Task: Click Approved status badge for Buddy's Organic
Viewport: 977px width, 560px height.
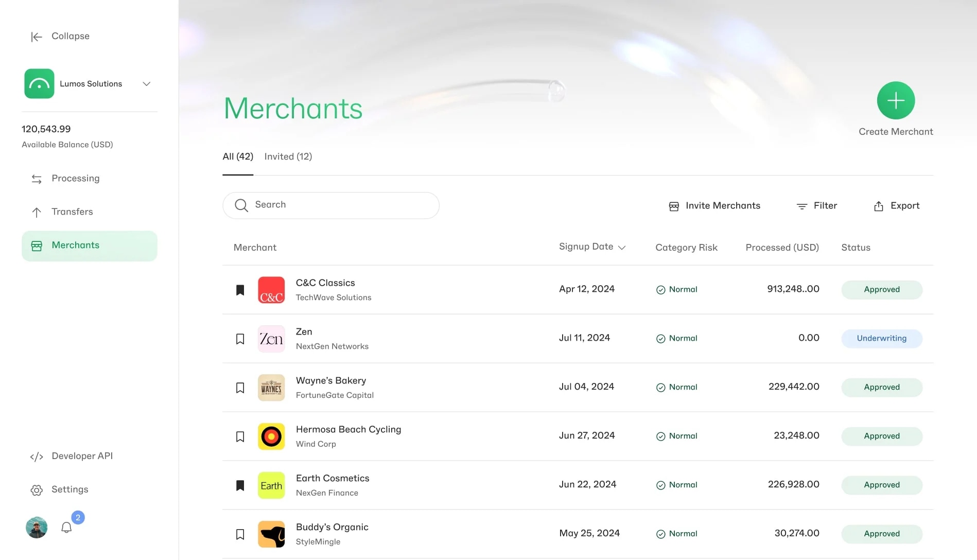Action: click(x=882, y=534)
